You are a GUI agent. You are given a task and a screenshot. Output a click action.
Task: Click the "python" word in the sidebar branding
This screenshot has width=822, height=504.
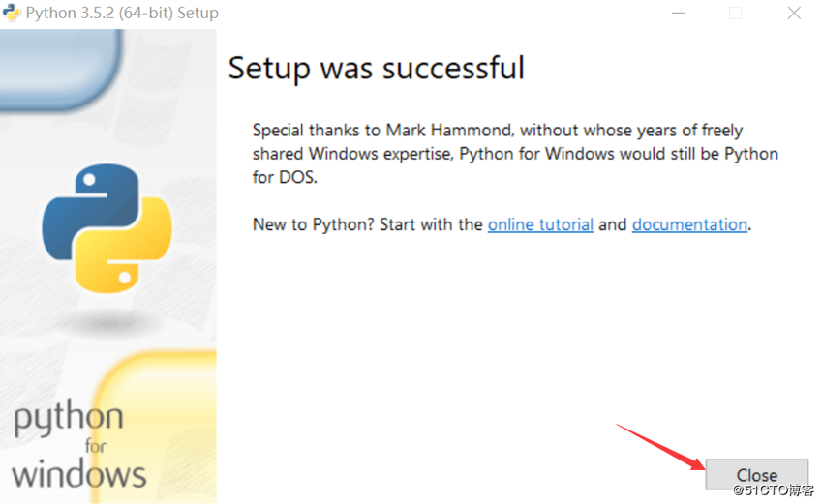tap(68, 420)
